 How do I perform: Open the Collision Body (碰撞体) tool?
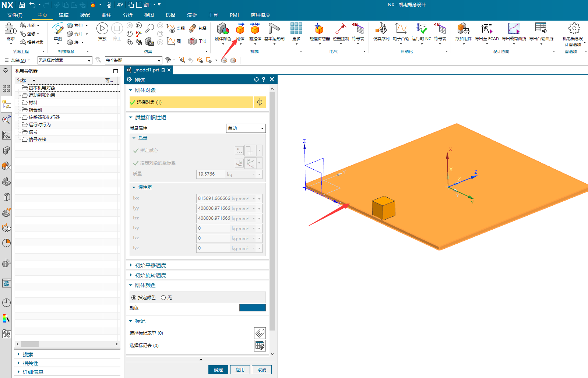(255, 29)
